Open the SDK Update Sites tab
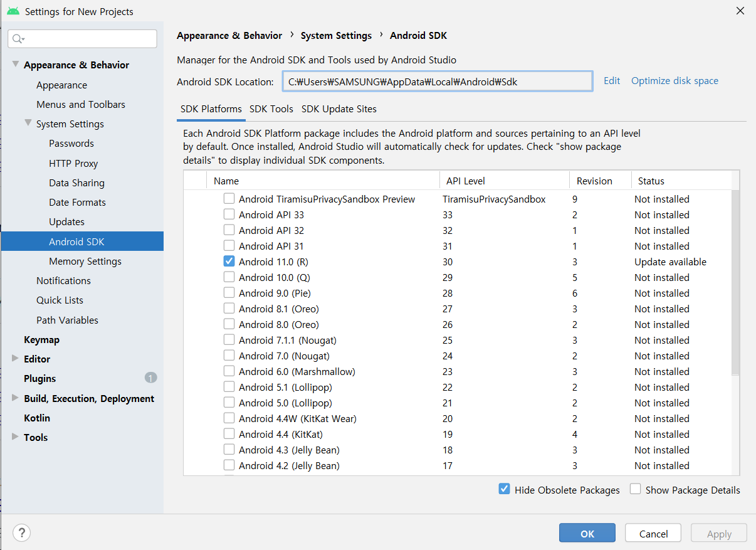 (339, 109)
